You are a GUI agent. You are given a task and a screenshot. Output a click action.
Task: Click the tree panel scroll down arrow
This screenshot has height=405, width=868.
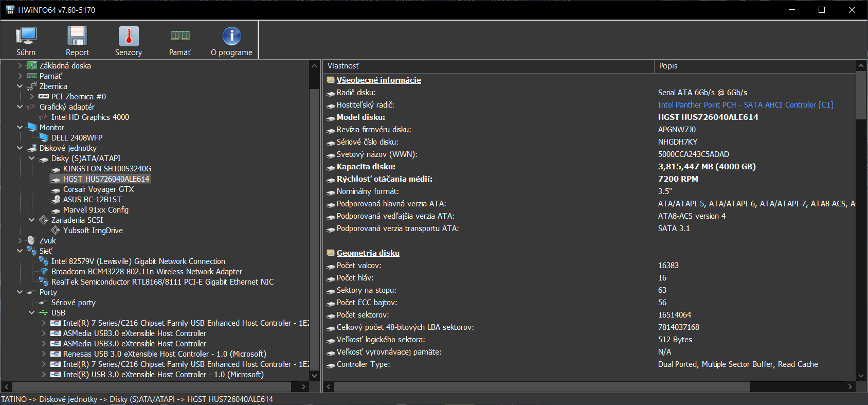[x=314, y=376]
